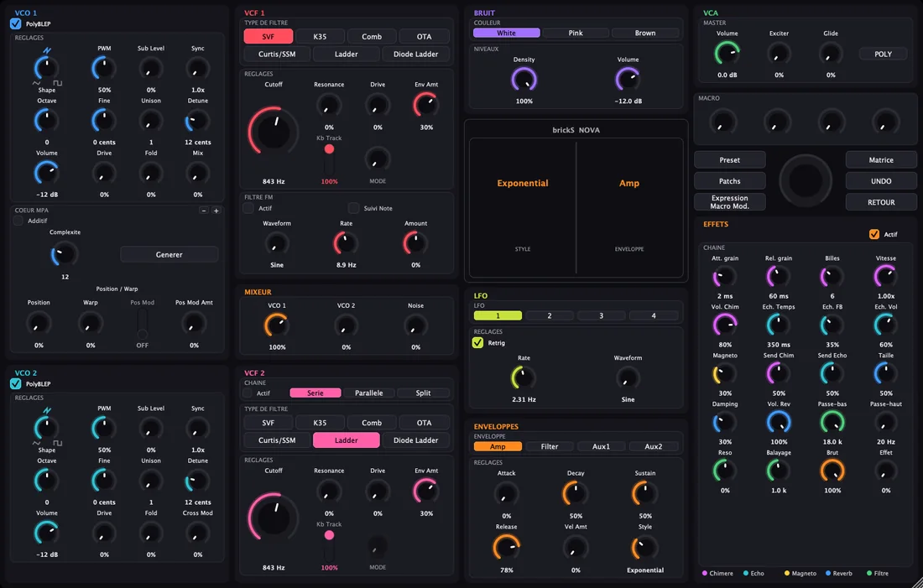This screenshot has height=588, width=923.
Task: Click the Passe-bas effects knob
Action: (x=832, y=422)
